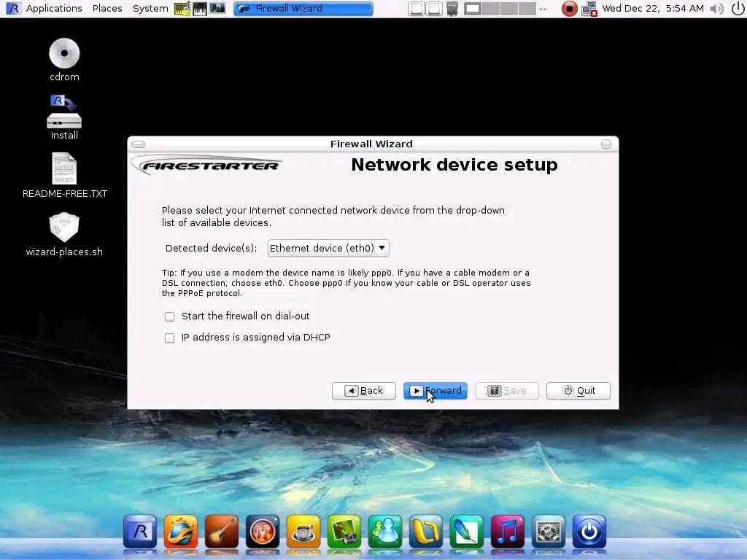This screenshot has width=747, height=560.
Task: Click the second window panel button
Action: 434,9
